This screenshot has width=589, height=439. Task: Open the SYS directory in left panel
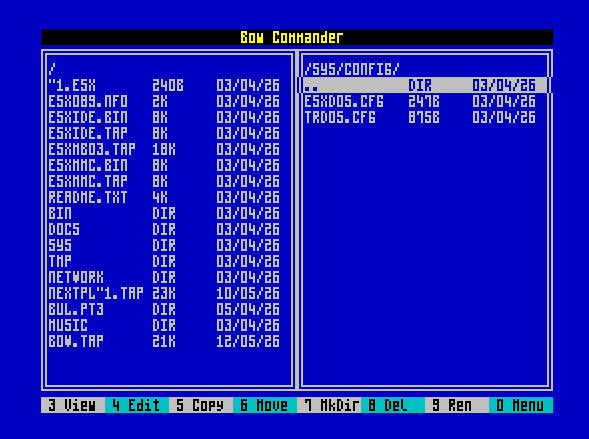tap(169, 245)
